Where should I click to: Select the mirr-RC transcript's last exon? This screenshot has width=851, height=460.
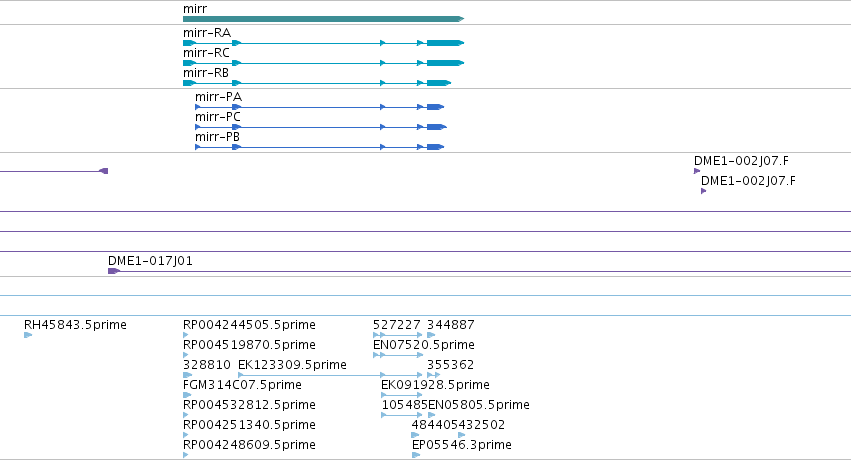click(x=445, y=63)
